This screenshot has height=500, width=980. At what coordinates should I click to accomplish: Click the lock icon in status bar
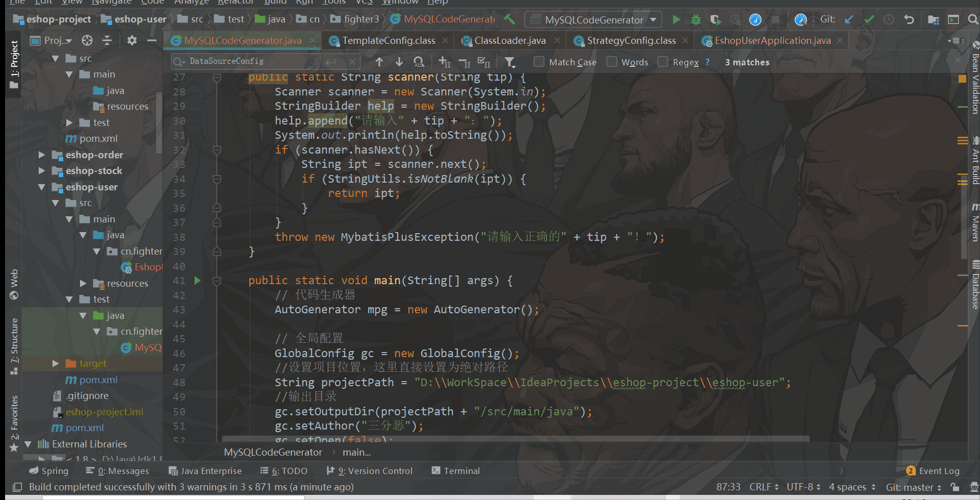(x=955, y=487)
